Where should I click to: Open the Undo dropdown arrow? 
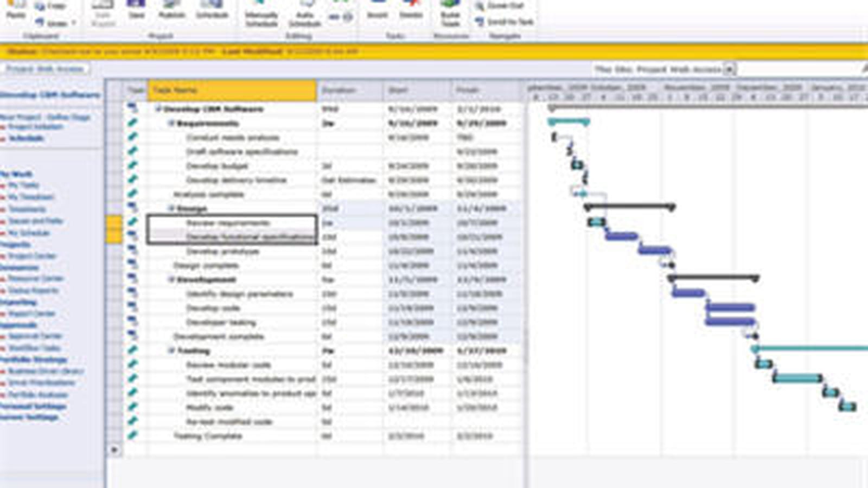pyautogui.click(x=74, y=23)
